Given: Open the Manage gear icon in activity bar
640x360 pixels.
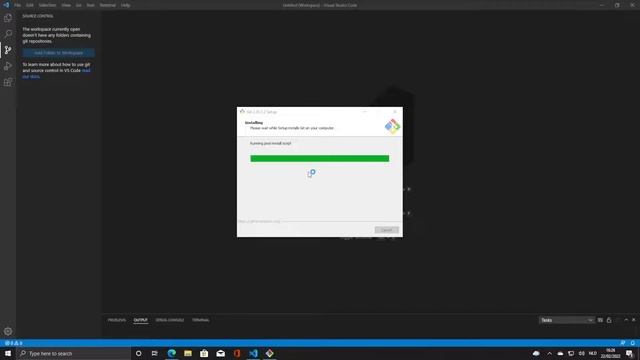Looking at the screenshot, I should click(x=8, y=331).
